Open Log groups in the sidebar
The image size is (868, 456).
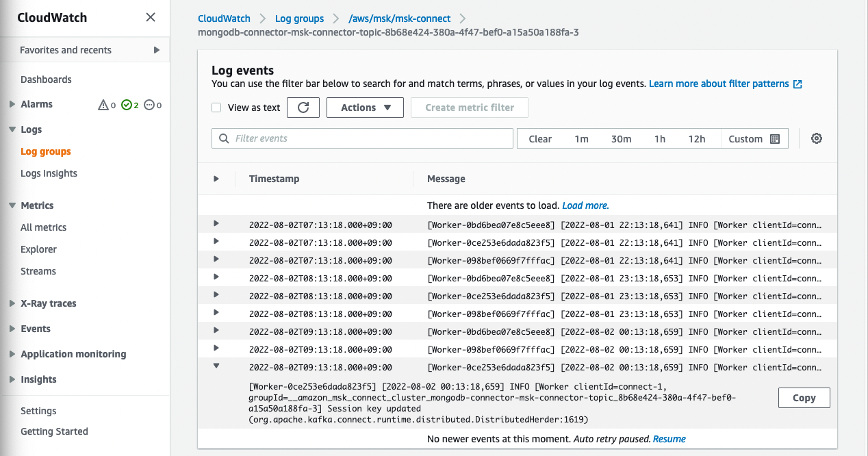click(46, 151)
